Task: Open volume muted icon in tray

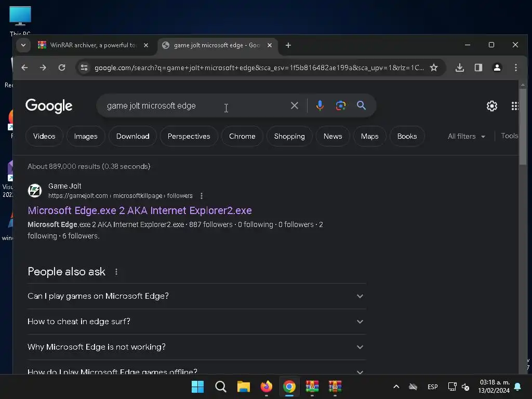Action: tap(465, 387)
